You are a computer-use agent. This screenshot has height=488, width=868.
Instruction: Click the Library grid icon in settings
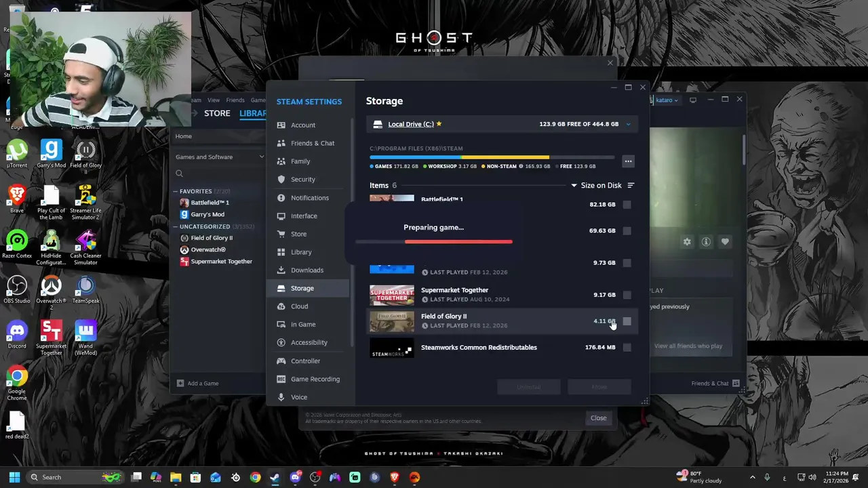pos(281,252)
